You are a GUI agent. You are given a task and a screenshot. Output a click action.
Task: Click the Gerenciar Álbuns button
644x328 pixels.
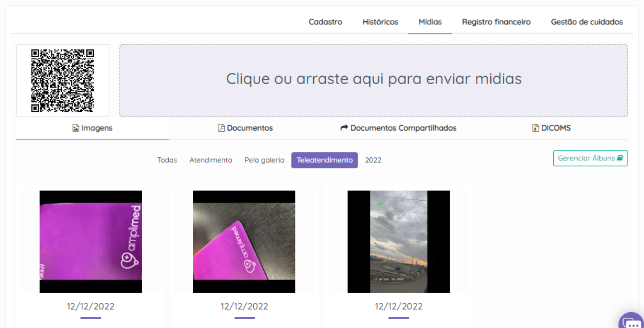tap(590, 158)
